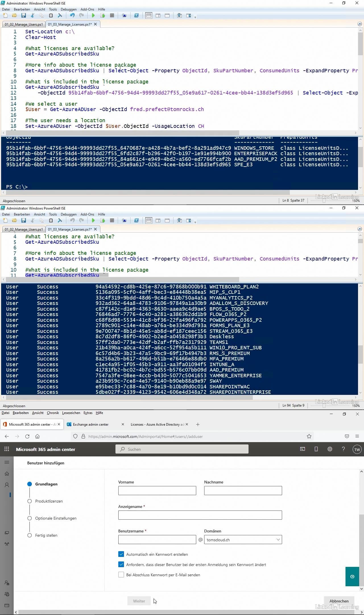Toggle the admin navigation hamburger menu

pyautogui.click(x=7, y=462)
